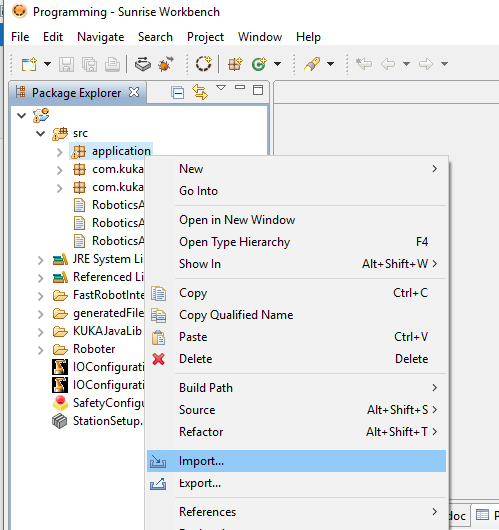Click the Synchronize project toolbar icon

(143, 64)
